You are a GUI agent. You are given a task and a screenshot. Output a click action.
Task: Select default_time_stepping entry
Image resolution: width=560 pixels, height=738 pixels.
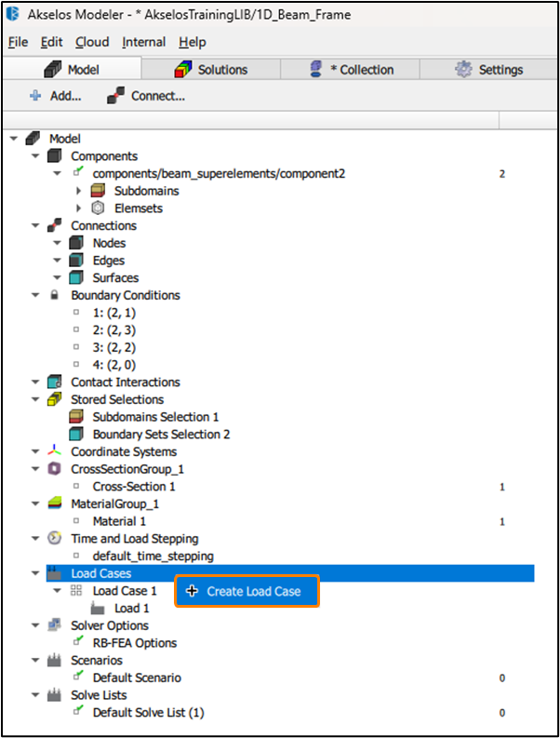153,556
